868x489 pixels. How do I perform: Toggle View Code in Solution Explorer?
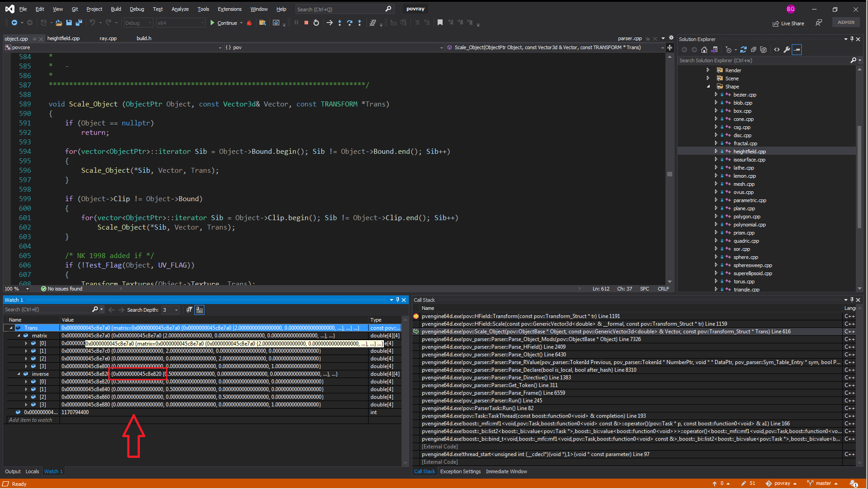click(777, 50)
